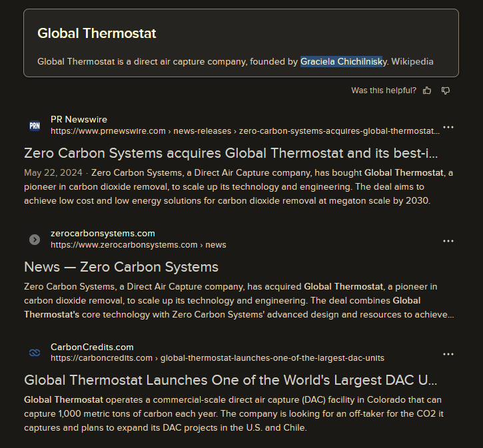Click the thumbs down not helpful icon
483x448 pixels.
coord(446,91)
